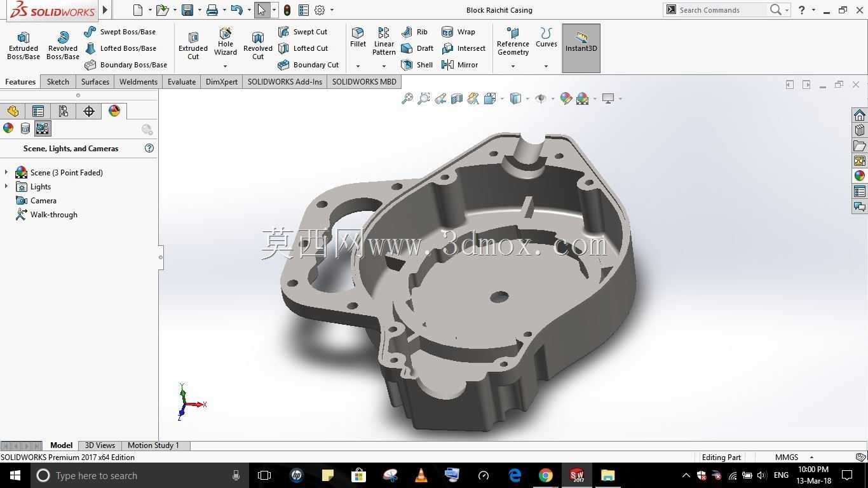Open the Linear Pattern dropdown arrow

click(384, 66)
